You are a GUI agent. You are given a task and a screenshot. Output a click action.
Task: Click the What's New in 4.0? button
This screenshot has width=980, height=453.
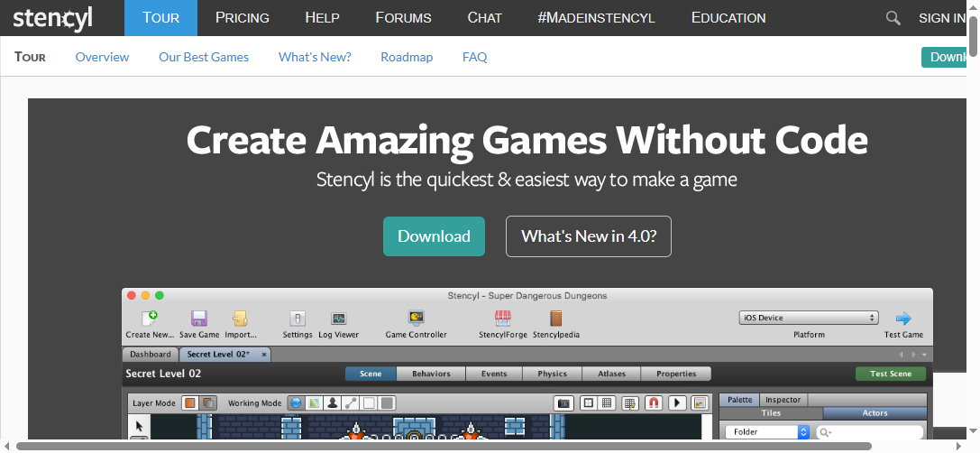tap(588, 236)
